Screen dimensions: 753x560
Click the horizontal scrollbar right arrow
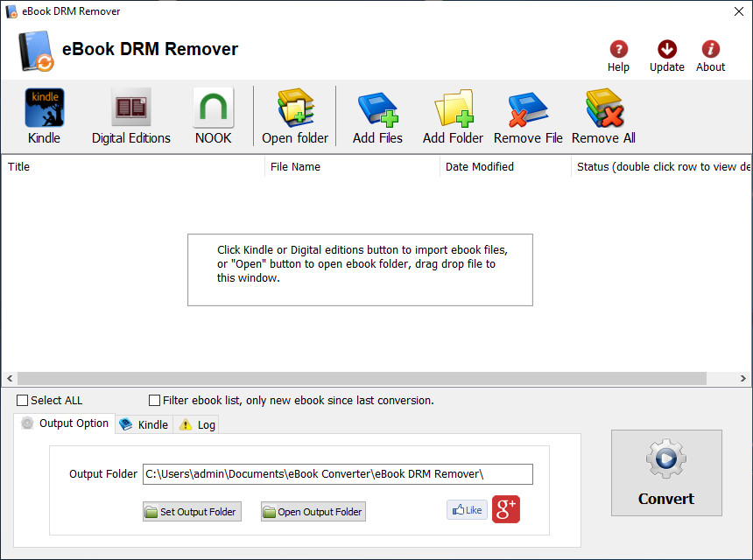[x=742, y=378]
